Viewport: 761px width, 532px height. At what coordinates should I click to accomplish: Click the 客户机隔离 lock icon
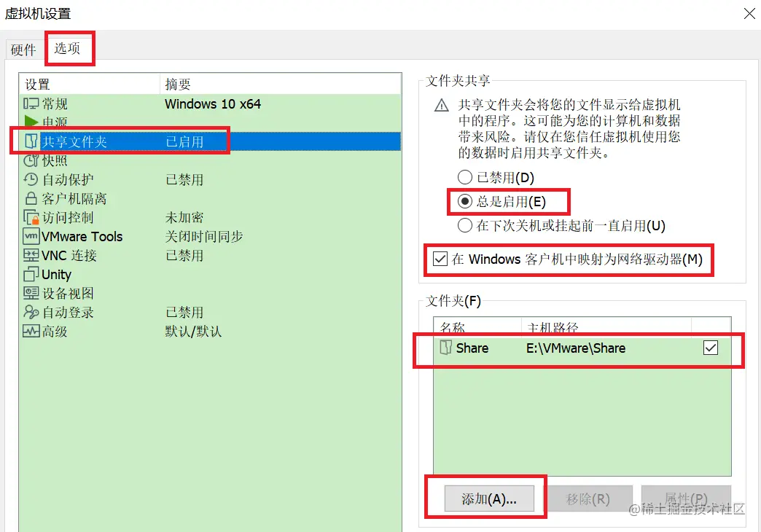tap(31, 198)
